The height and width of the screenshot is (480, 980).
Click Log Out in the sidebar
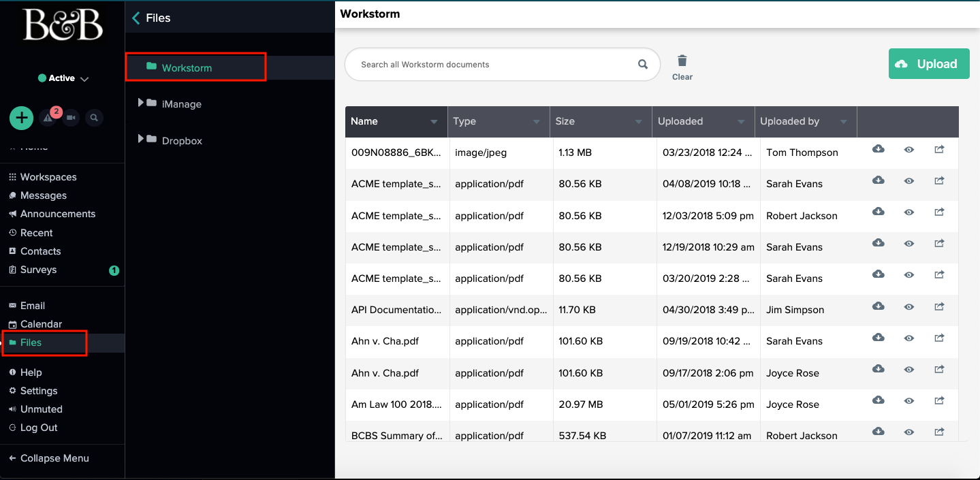click(33, 428)
